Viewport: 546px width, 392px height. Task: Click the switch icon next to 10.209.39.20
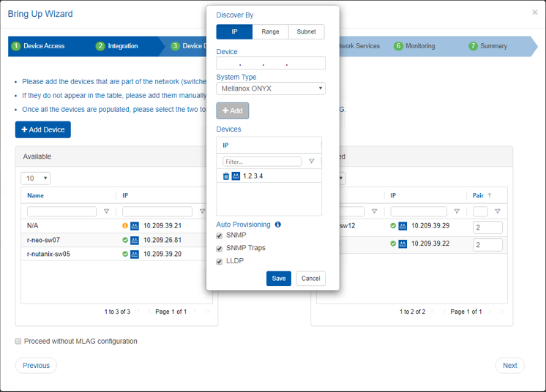coord(135,255)
